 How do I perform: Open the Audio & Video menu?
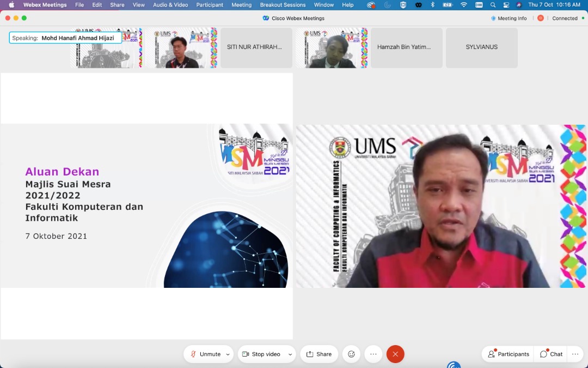170,5
